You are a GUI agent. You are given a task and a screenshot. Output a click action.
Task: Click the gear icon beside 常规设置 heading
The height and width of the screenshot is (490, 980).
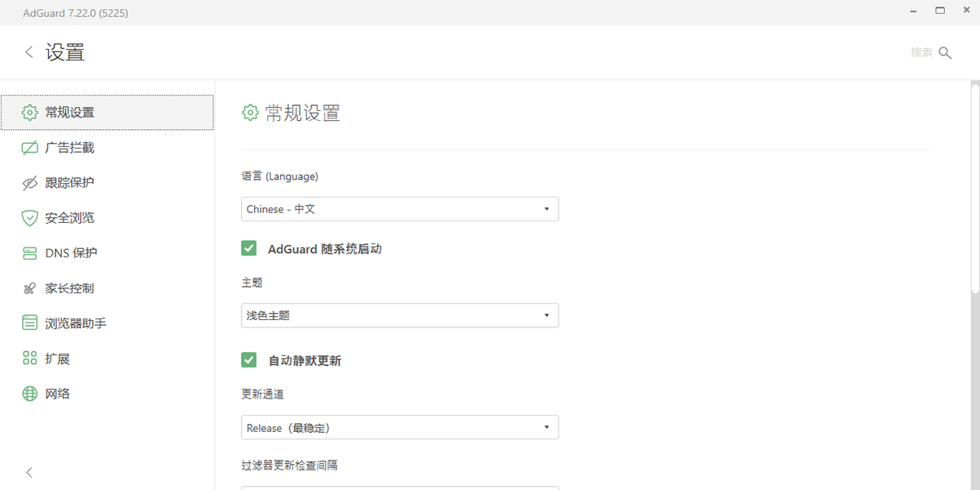(x=250, y=113)
